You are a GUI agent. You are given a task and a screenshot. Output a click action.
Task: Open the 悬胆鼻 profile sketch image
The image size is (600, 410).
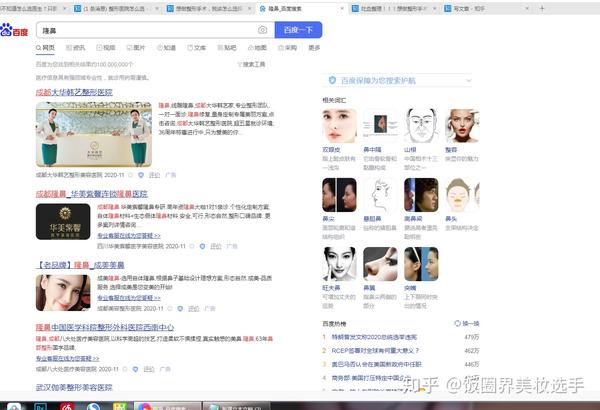tap(380, 195)
